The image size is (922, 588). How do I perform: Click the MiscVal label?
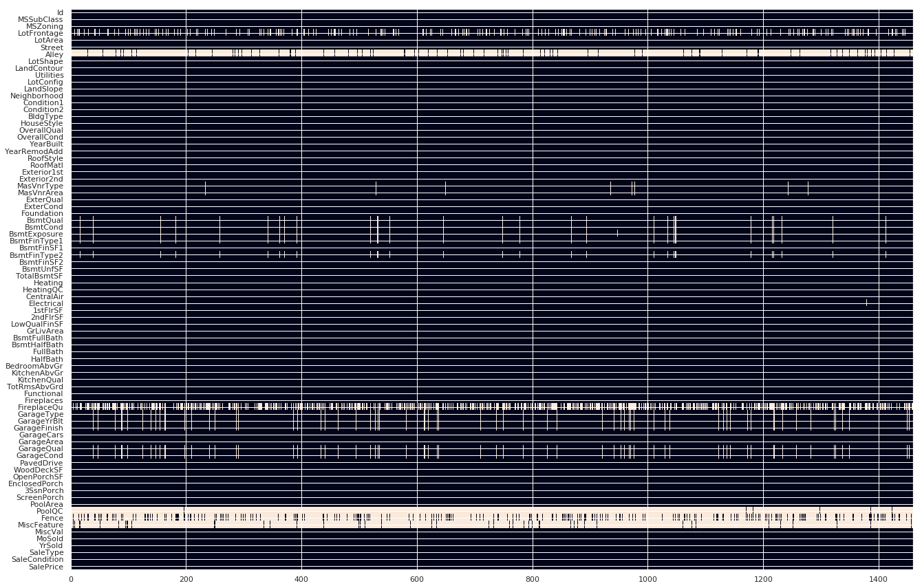tap(50, 532)
